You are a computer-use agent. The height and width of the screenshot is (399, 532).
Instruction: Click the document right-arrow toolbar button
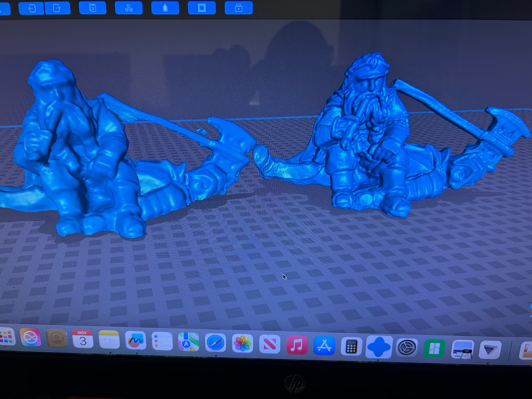tap(57, 8)
